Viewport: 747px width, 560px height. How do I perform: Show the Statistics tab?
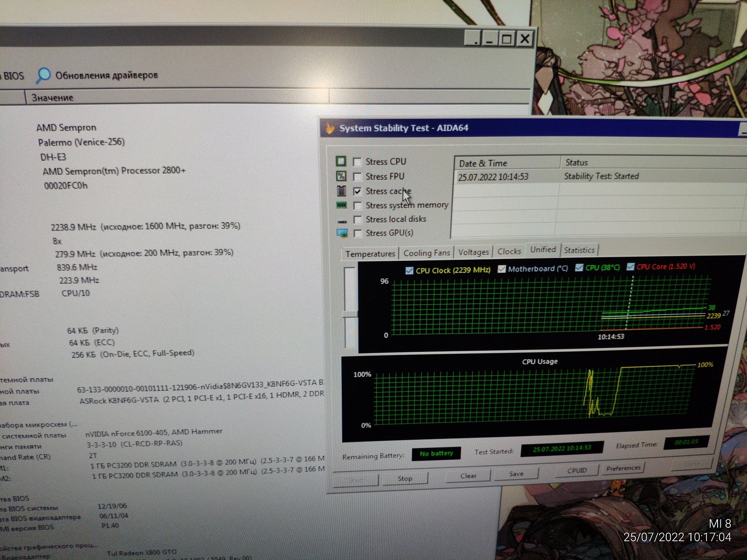point(579,250)
